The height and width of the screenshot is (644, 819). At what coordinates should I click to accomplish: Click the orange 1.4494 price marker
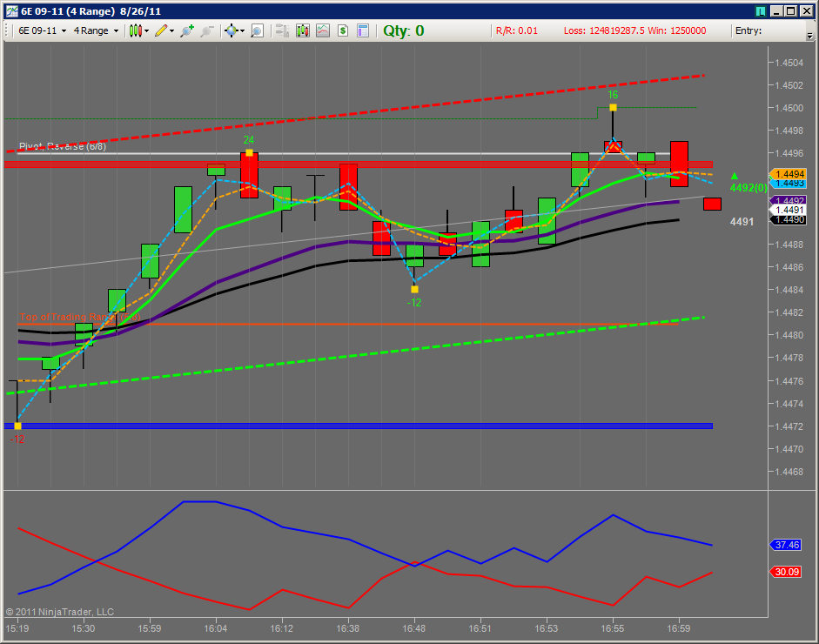point(788,174)
